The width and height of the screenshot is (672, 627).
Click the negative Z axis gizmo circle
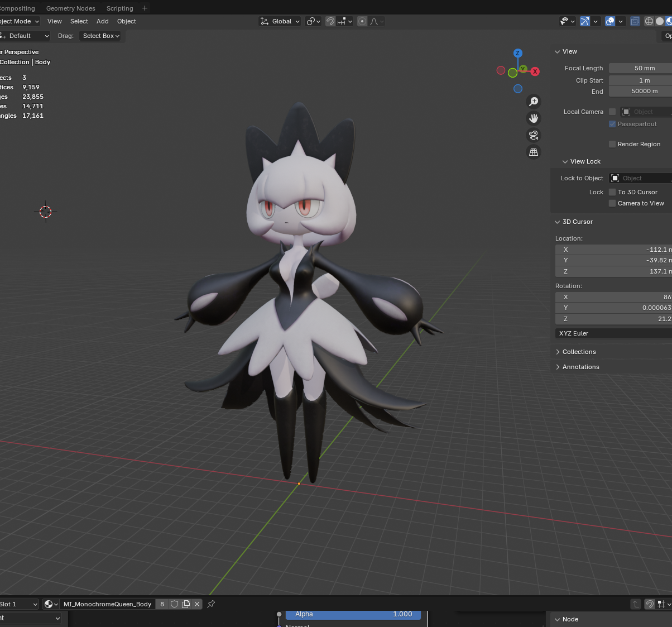pyautogui.click(x=518, y=89)
